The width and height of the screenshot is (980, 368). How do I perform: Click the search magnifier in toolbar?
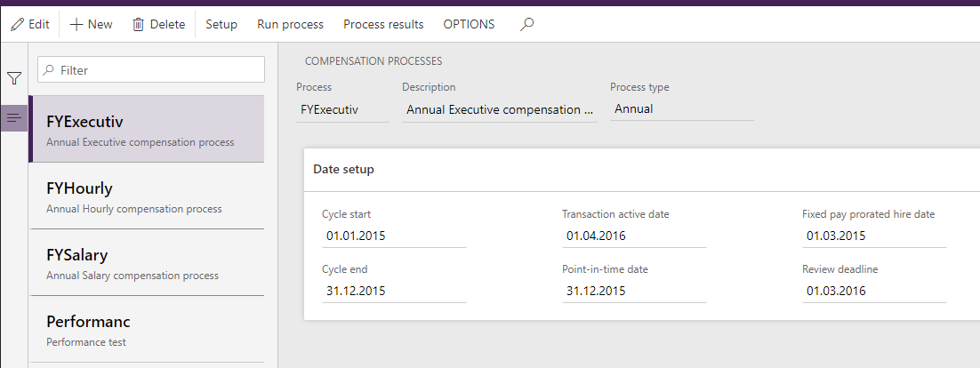[x=526, y=25]
